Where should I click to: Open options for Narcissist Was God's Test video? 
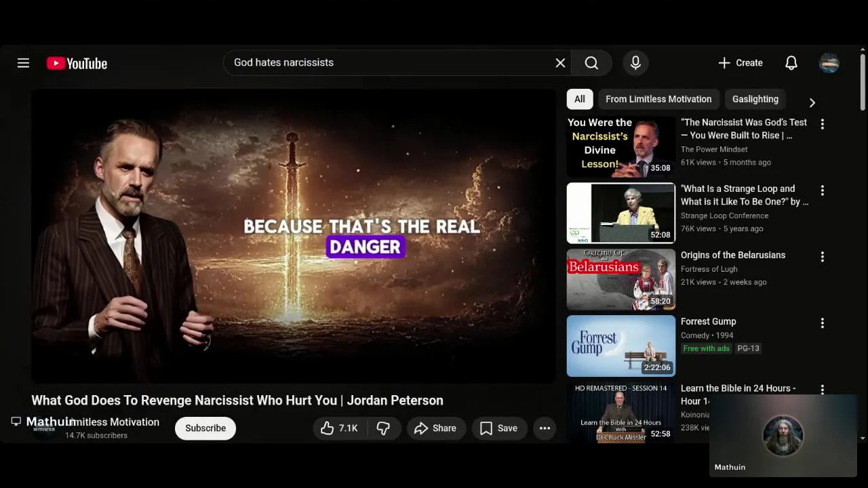[x=822, y=124]
